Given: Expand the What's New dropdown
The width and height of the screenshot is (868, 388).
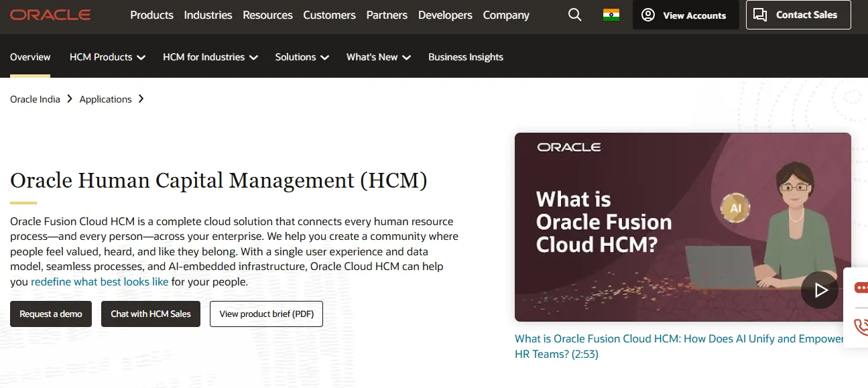Looking at the screenshot, I should (379, 57).
